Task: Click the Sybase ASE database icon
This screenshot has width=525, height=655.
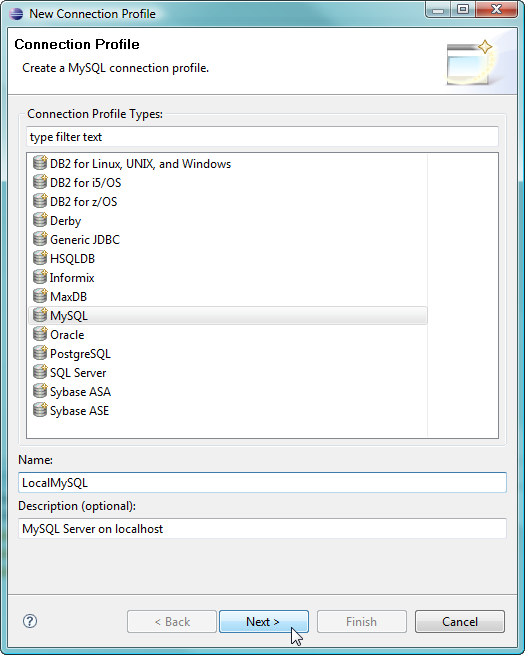Action: point(40,410)
